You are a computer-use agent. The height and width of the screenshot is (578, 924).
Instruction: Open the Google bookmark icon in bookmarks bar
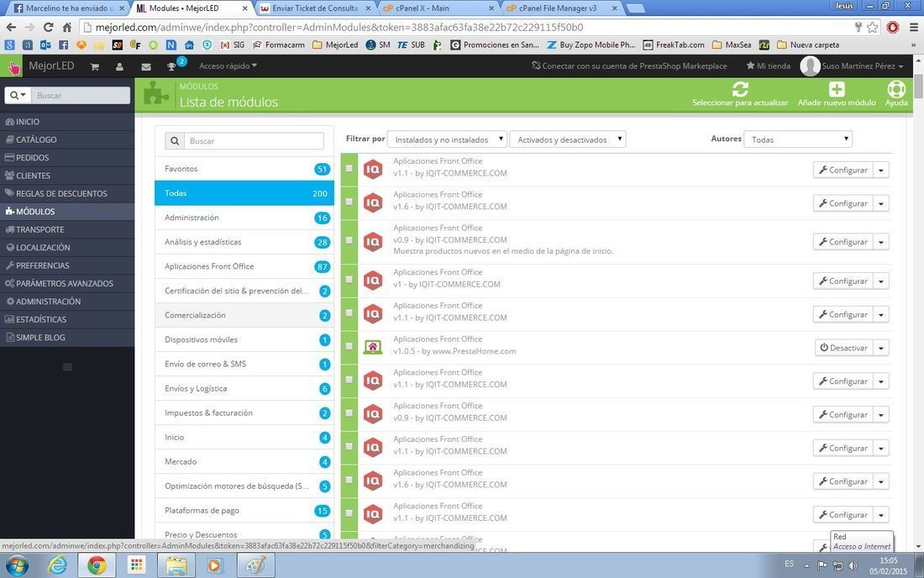pos(9,45)
